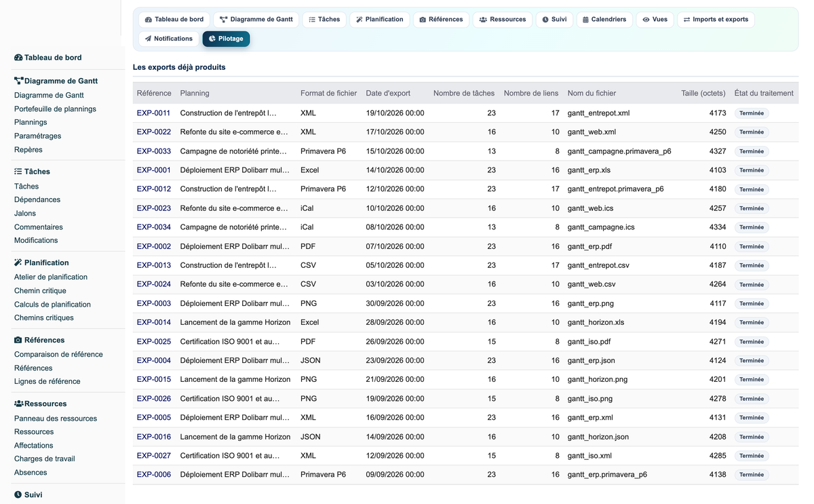The height and width of the screenshot is (504, 814).
Task: Sort by Taille (octets) column header
Action: point(703,93)
